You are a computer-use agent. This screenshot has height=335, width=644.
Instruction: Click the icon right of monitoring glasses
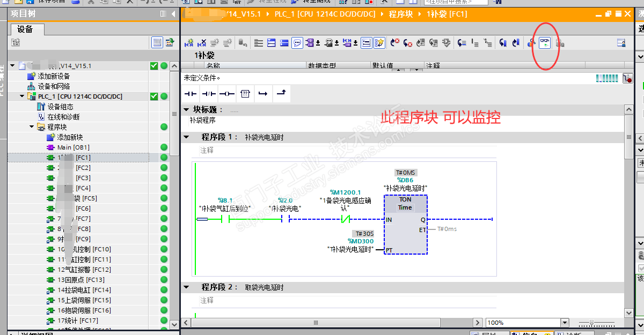pyautogui.click(x=559, y=43)
